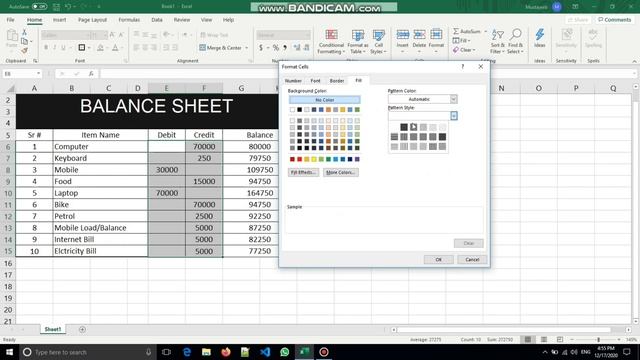Collapse the ribbon with the chevron
Image resolution: width=640 pixels, height=360 pixels.
click(x=634, y=61)
